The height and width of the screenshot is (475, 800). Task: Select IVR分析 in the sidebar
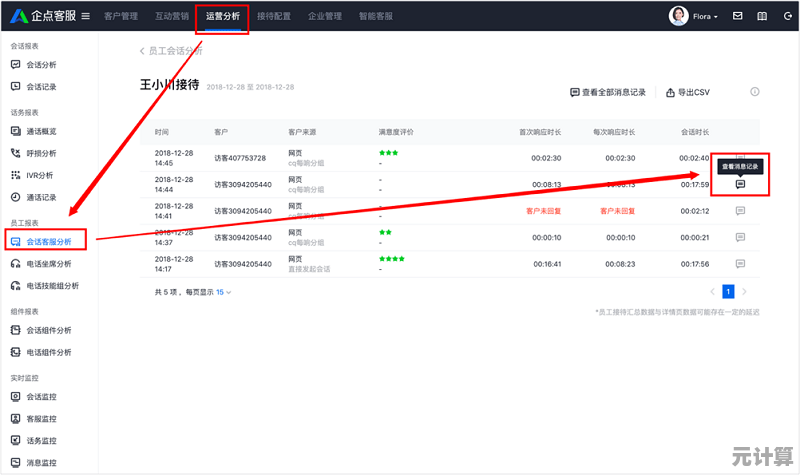pos(40,175)
